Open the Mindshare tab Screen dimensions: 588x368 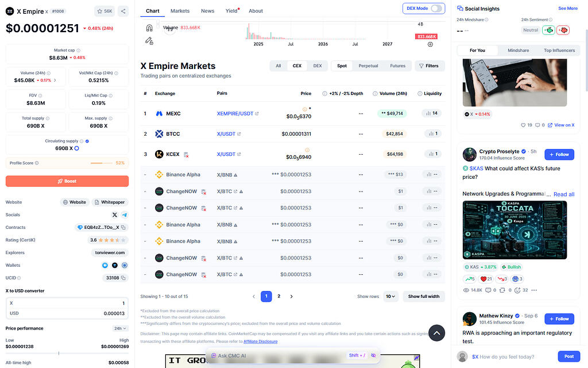coord(519,51)
